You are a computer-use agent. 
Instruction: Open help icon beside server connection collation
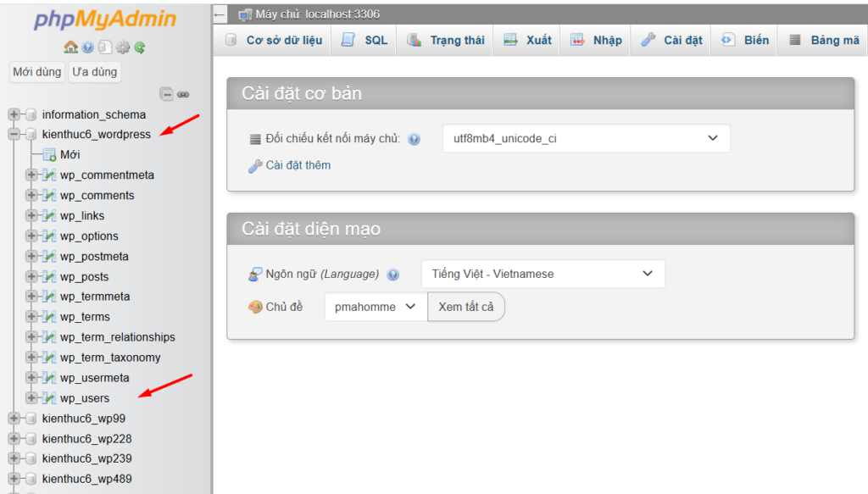(x=414, y=139)
